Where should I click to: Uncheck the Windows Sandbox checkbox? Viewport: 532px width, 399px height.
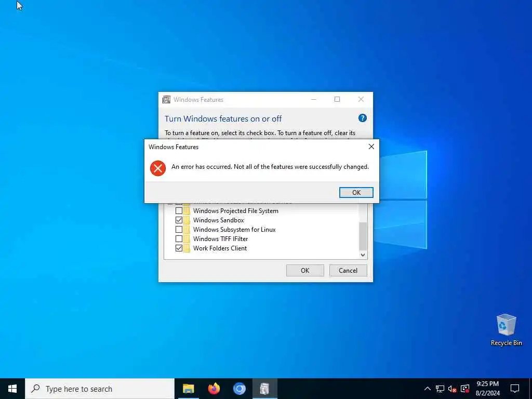pyautogui.click(x=179, y=220)
